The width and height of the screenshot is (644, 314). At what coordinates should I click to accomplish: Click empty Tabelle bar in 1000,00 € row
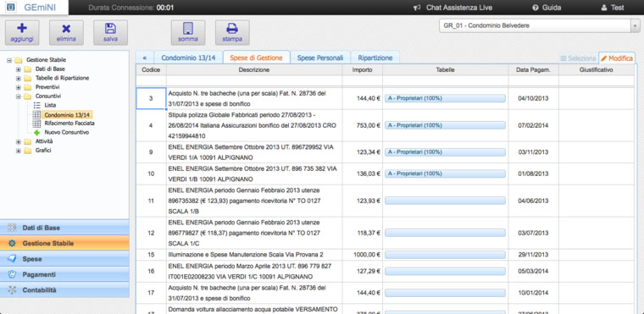(x=445, y=255)
